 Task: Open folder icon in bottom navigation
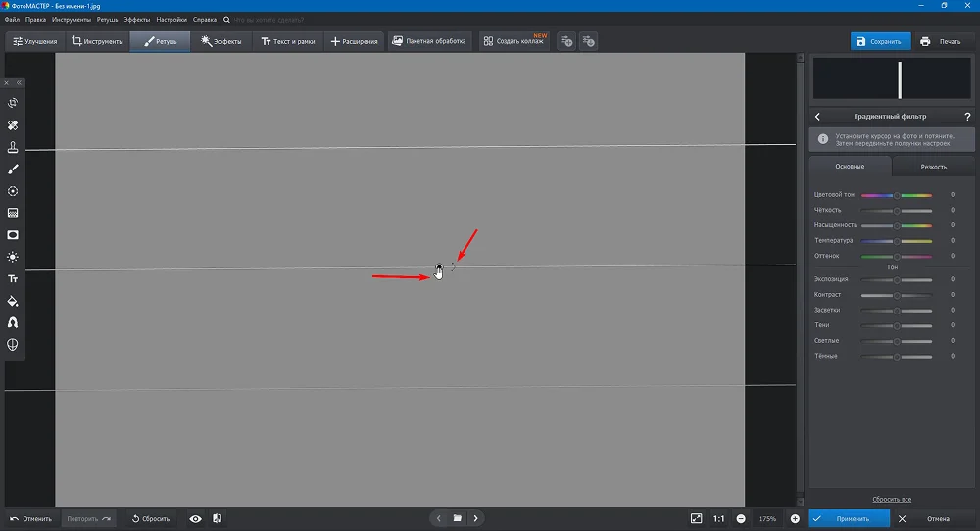pyautogui.click(x=458, y=518)
